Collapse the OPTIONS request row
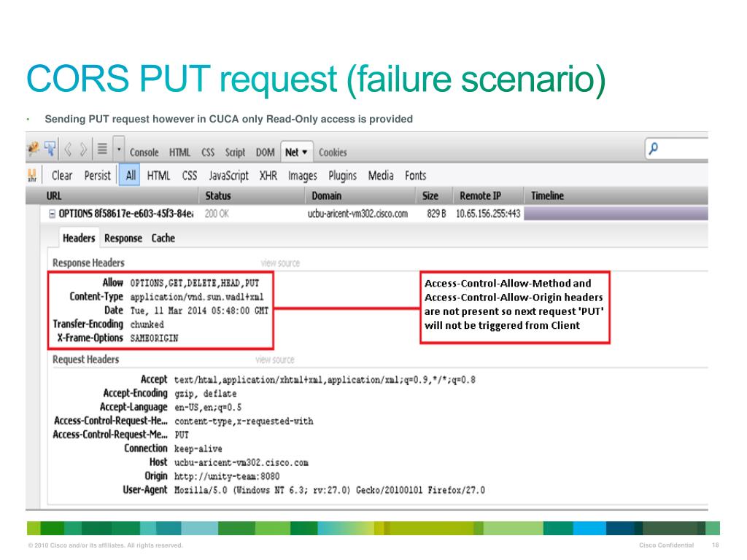The image size is (747, 560). pos(52,214)
